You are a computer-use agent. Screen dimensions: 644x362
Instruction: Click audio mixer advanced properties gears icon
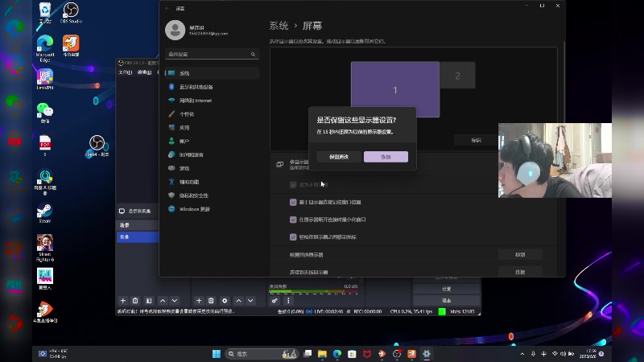[x=275, y=301]
